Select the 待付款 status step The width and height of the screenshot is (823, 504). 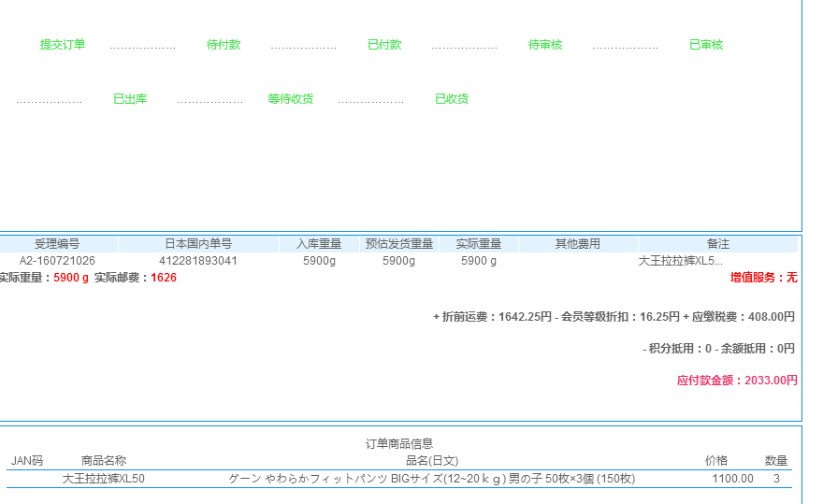[x=224, y=45]
